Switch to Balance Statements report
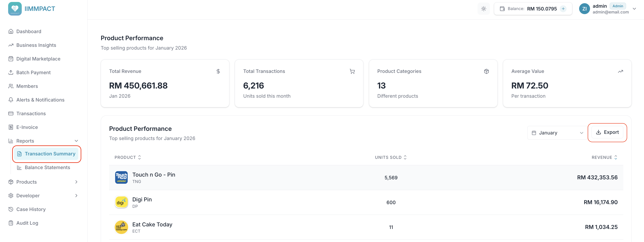 point(47,167)
